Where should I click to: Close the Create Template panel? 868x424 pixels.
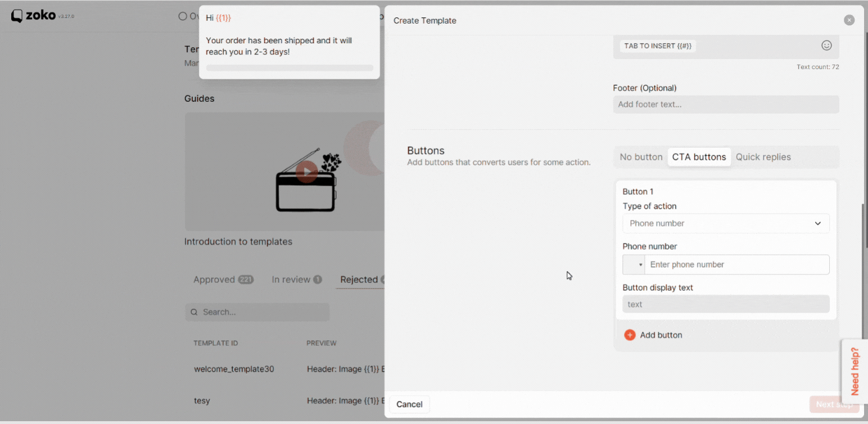849,20
